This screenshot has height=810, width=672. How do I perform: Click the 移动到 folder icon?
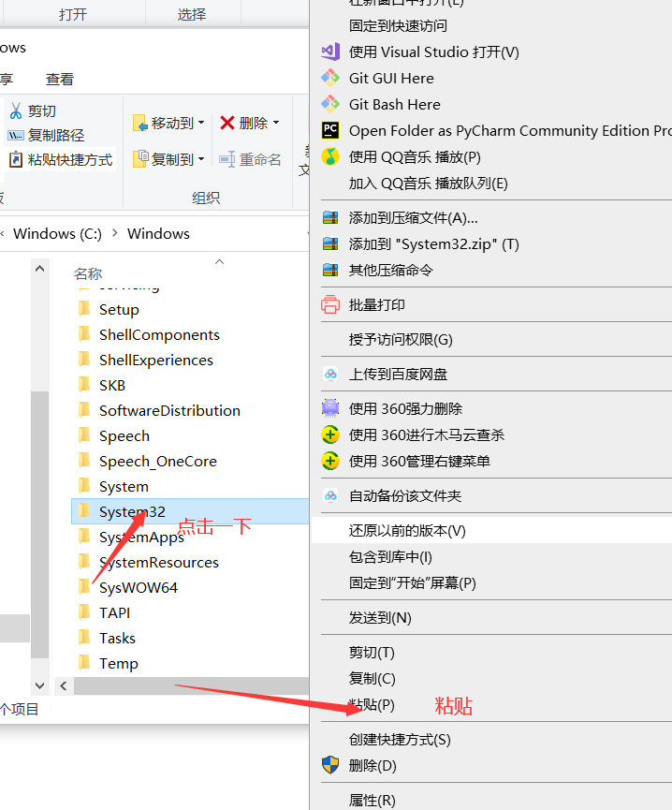point(139,123)
